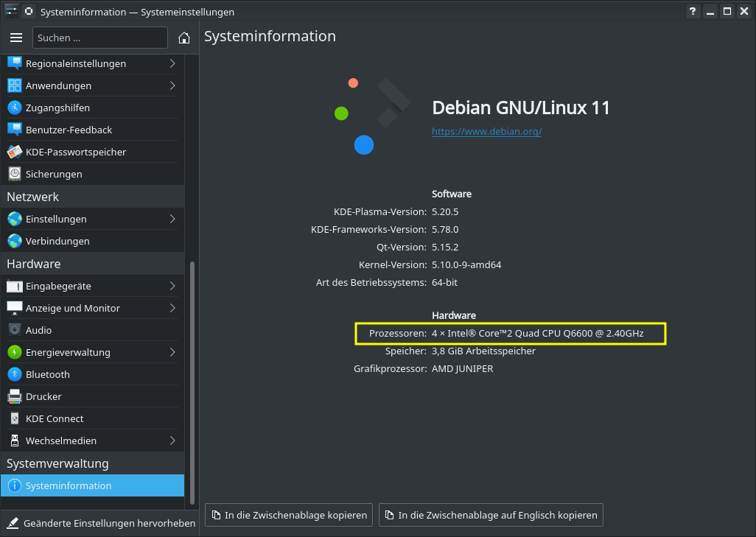Click the Regionaleinstellungen speech-bubble icon
The image size is (756, 537).
pyautogui.click(x=15, y=63)
